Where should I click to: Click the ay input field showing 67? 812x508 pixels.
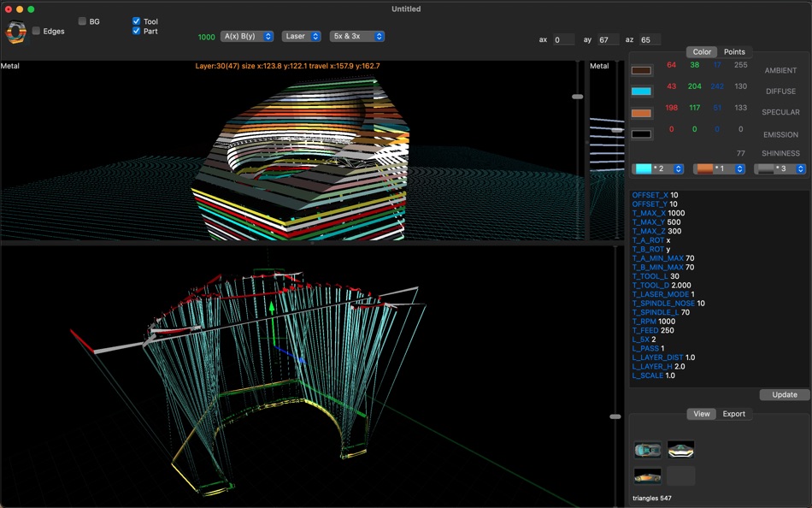608,40
